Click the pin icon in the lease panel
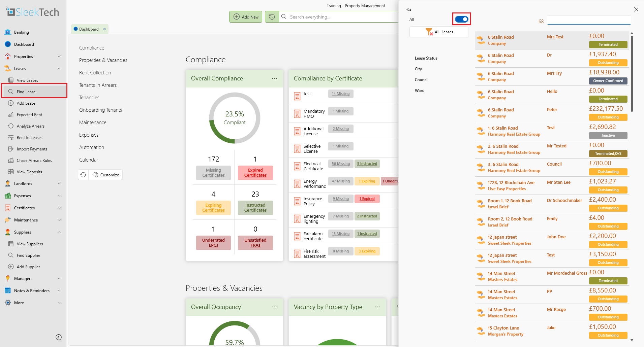Image resolution: width=644 pixels, height=347 pixels. click(408, 10)
